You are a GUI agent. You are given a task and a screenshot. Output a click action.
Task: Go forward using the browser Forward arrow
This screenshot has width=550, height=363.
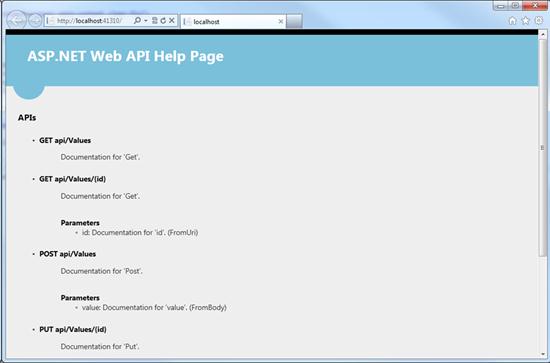[35, 21]
